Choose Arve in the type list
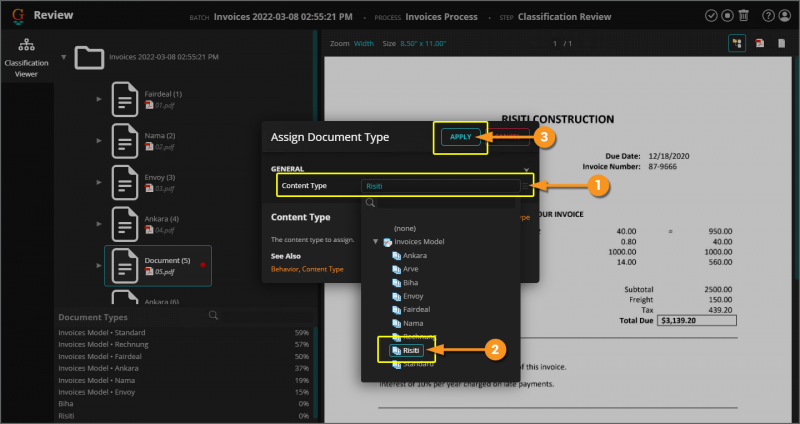800x424 pixels. click(405, 269)
